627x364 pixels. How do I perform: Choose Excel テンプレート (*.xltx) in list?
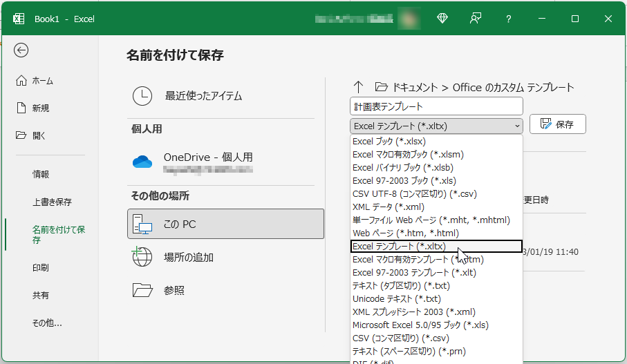click(x=436, y=246)
